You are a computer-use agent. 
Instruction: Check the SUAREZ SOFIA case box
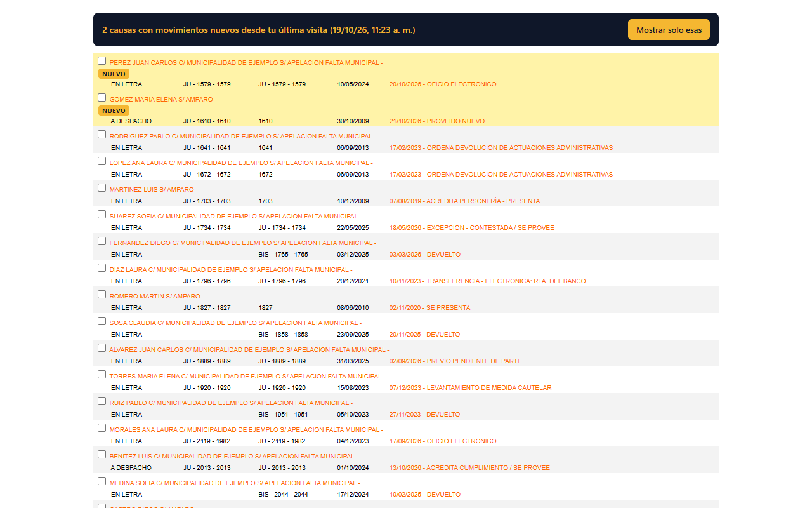(x=101, y=215)
